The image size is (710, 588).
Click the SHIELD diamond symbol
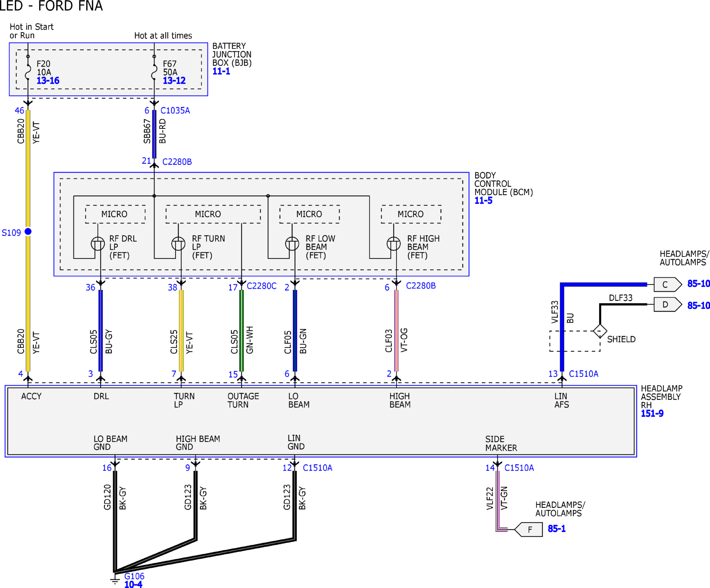(600, 331)
